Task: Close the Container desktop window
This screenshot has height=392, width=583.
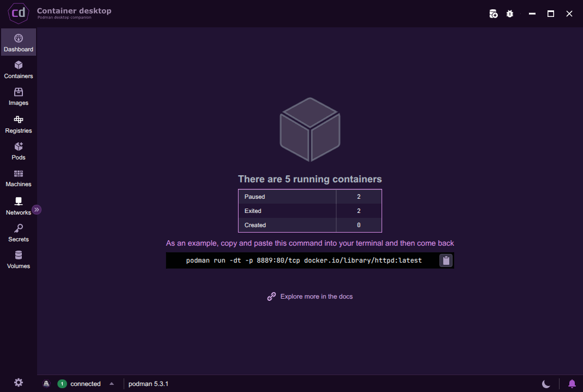Action: click(x=569, y=14)
